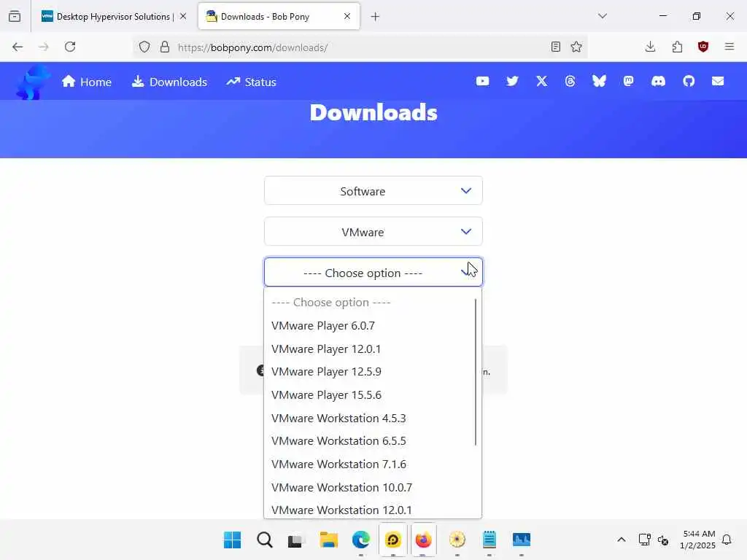Screen dimensions: 747x560
Task: Open the notification bell
Action: click(727, 540)
